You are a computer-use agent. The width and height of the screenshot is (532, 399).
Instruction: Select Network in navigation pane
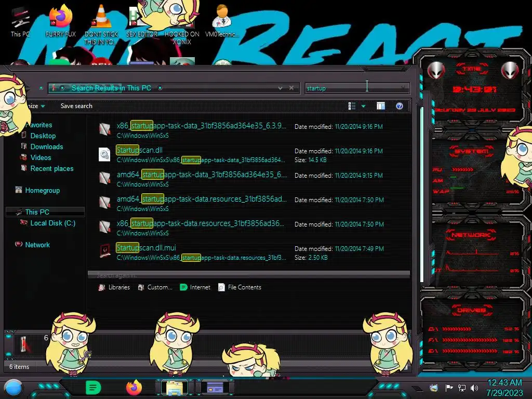click(x=37, y=245)
